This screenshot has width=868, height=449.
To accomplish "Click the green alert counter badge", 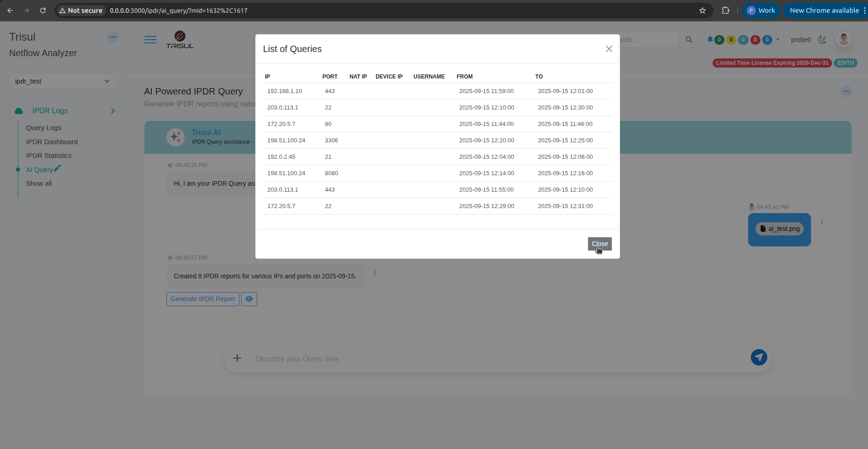I will coord(719,40).
